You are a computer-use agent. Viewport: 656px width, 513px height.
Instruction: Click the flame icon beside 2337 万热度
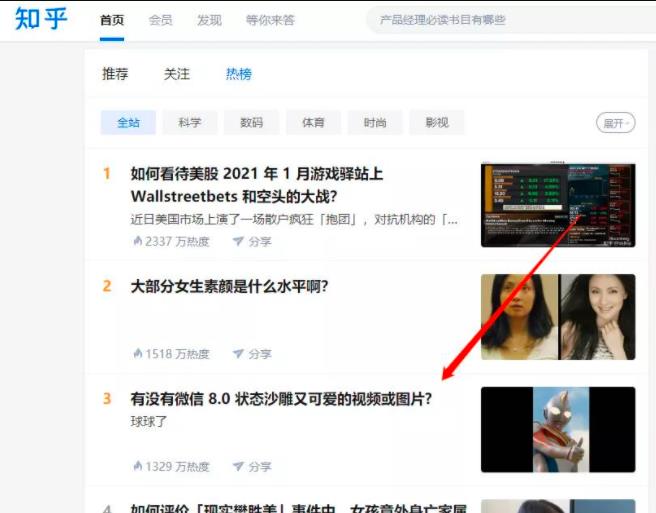point(137,241)
